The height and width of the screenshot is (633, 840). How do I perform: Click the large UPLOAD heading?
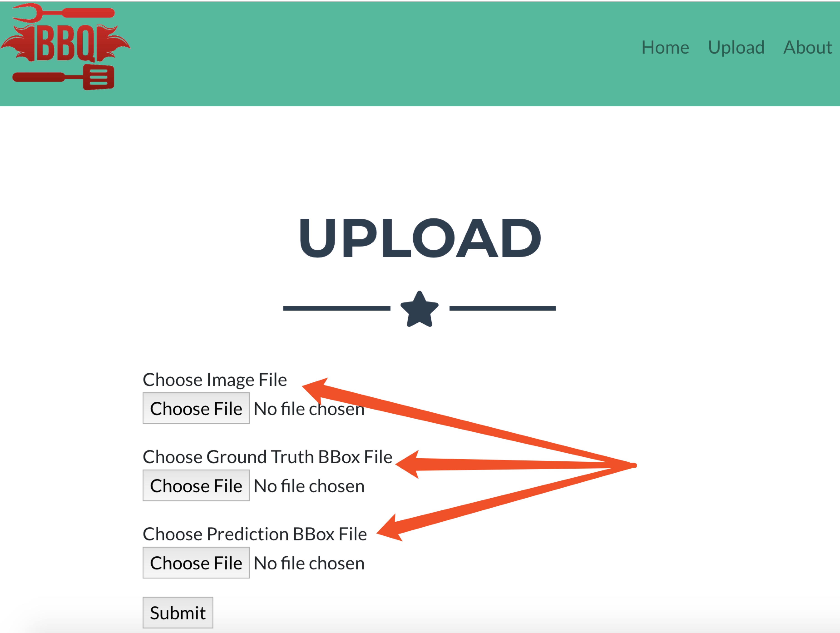tap(420, 238)
